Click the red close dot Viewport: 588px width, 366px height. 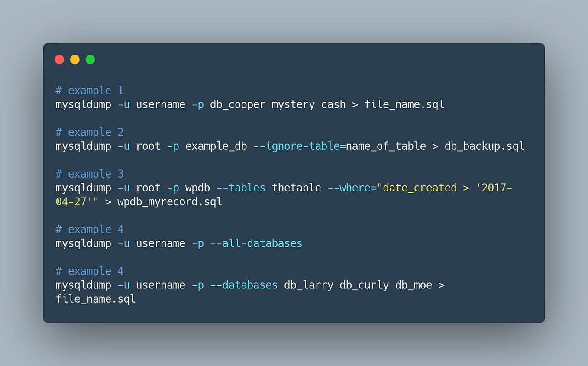pos(59,59)
